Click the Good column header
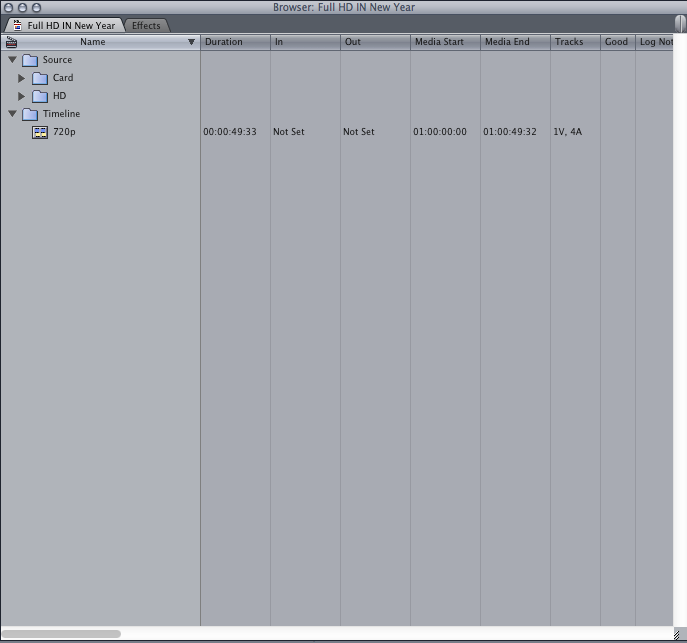Screen dimensions: 687x643 point(618,42)
